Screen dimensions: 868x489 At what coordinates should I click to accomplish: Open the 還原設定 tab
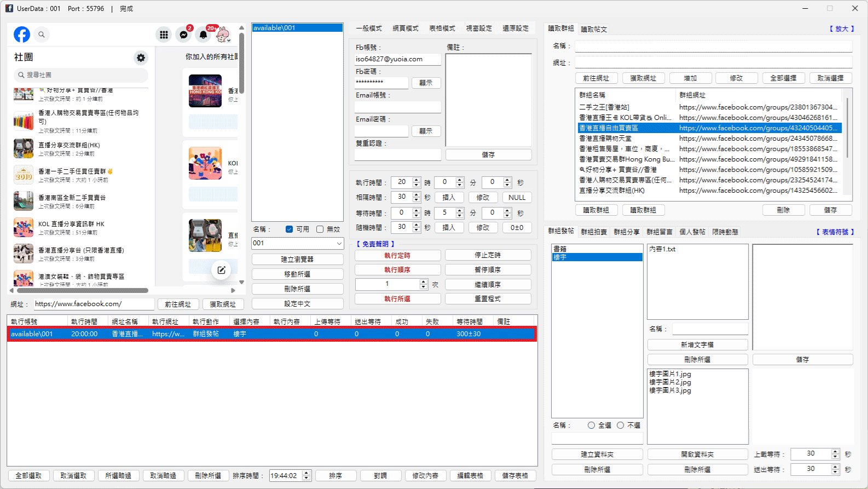tap(516, 28)
